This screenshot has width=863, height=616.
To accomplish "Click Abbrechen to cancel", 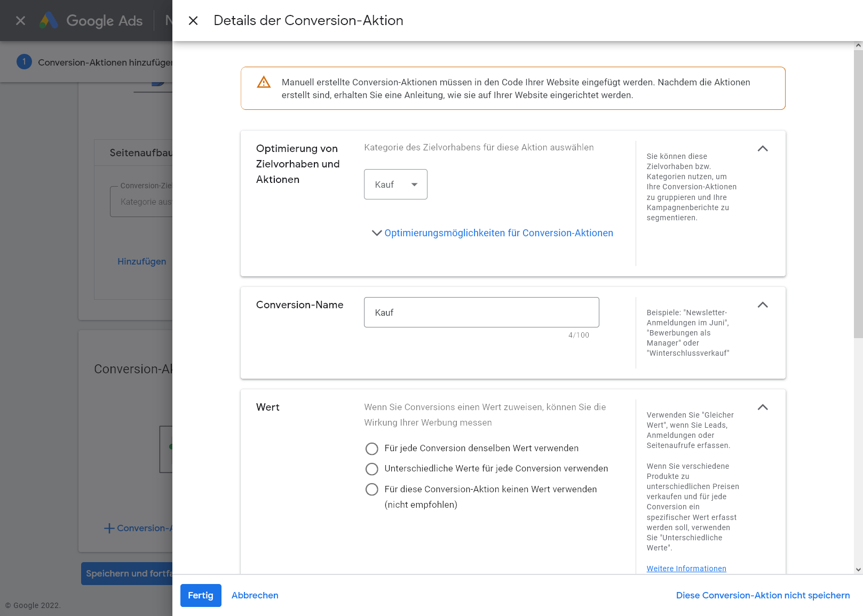I will pos(255,595).
